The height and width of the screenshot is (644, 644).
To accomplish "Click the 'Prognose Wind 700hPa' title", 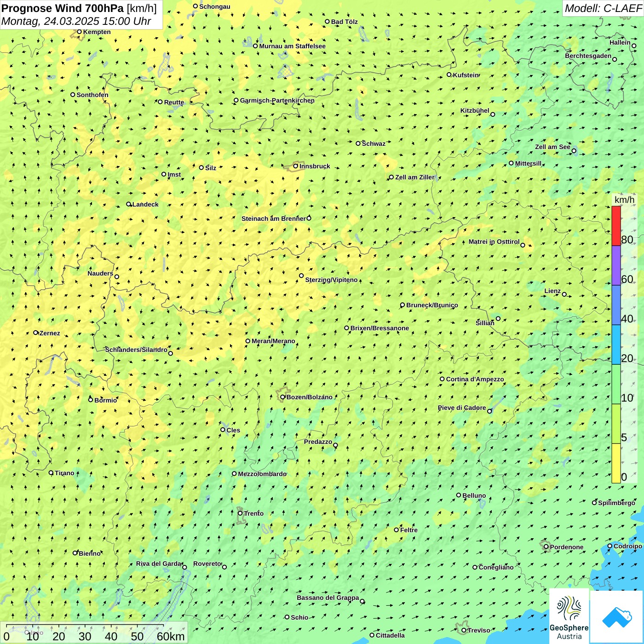I will [63, 8].
